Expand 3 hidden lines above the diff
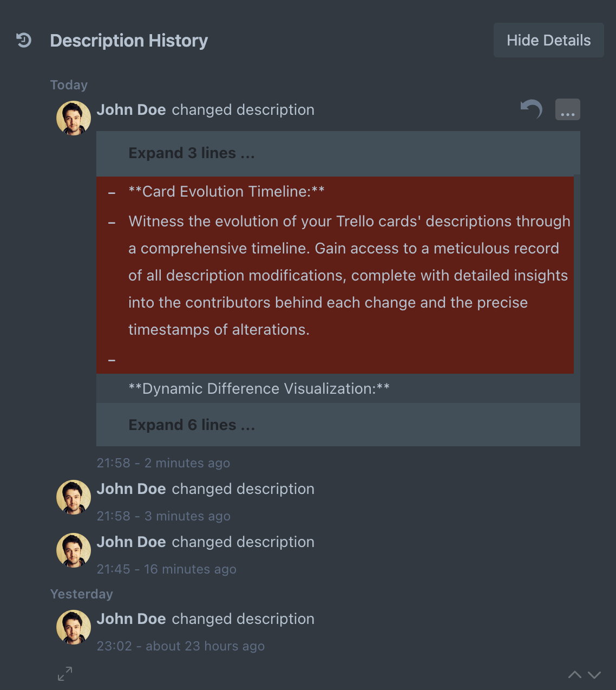This screenshot has width=616, height=690. [x=192, y=153]
